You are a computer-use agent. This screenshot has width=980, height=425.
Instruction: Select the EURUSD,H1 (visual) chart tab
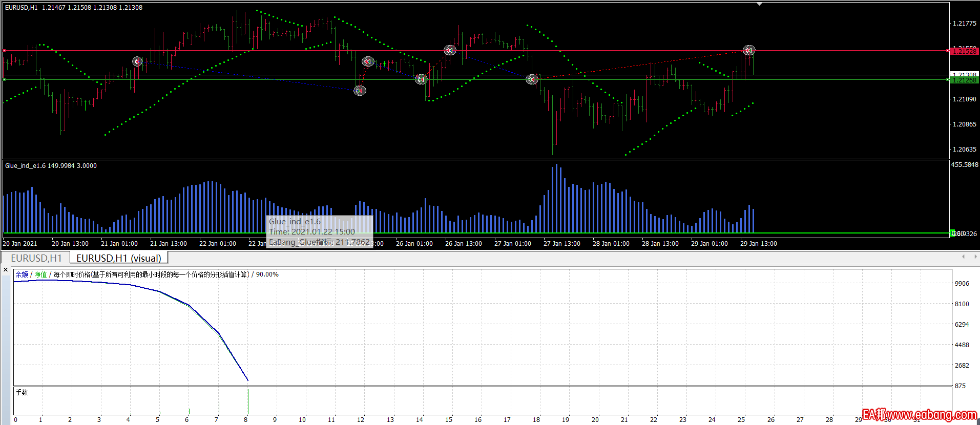(119, 258)
